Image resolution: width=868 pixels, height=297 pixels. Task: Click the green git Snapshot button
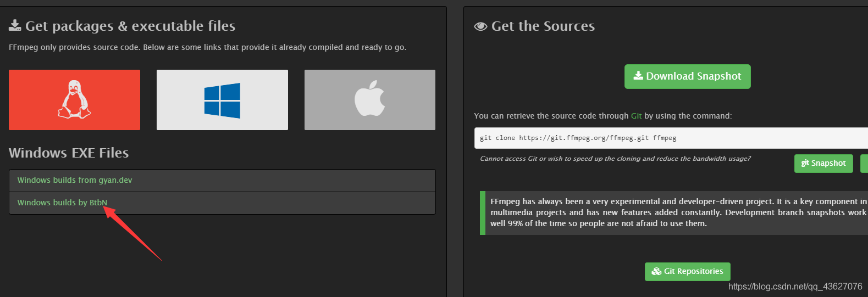823,163
